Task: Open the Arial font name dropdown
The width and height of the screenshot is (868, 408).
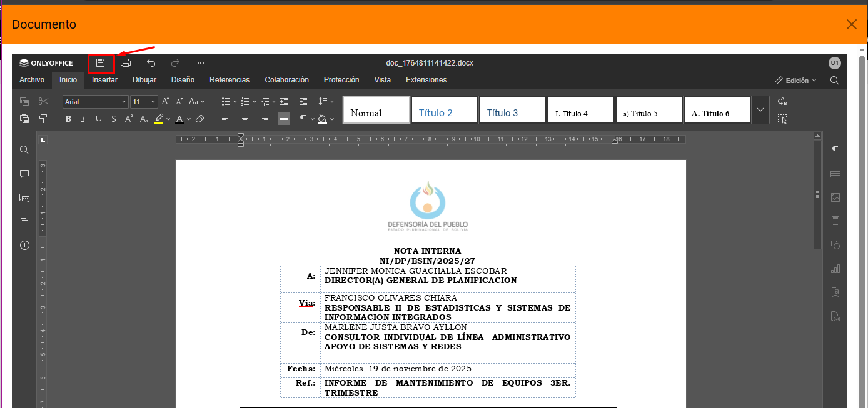Action: (x=95, y=102)
